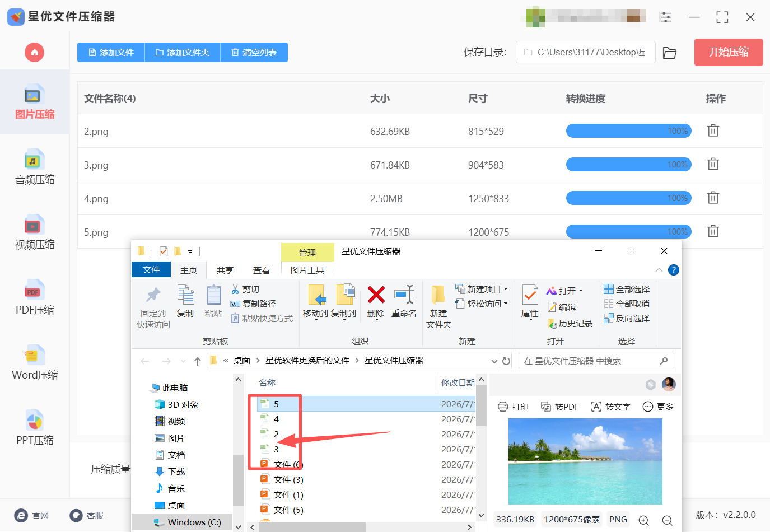Switch to 查看 ribbon tab
This screenshot has height=532, width=770.
[x=262, y=270]
